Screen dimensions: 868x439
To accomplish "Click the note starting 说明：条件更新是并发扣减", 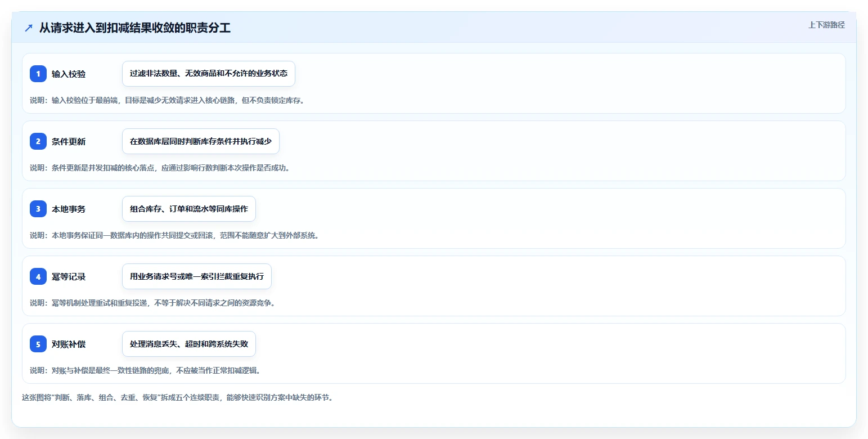I will tap(160, 168).
